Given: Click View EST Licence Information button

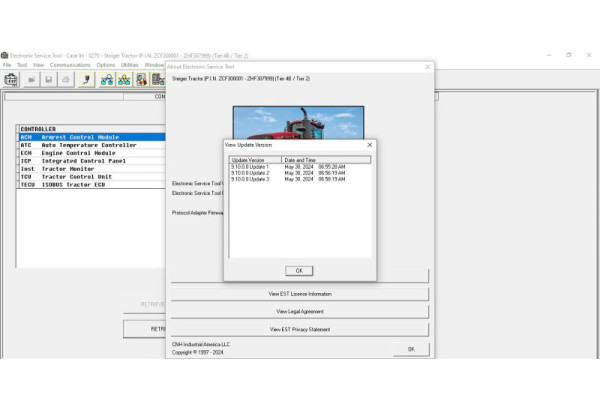Looking at the screenshot, I should (300, 294).
